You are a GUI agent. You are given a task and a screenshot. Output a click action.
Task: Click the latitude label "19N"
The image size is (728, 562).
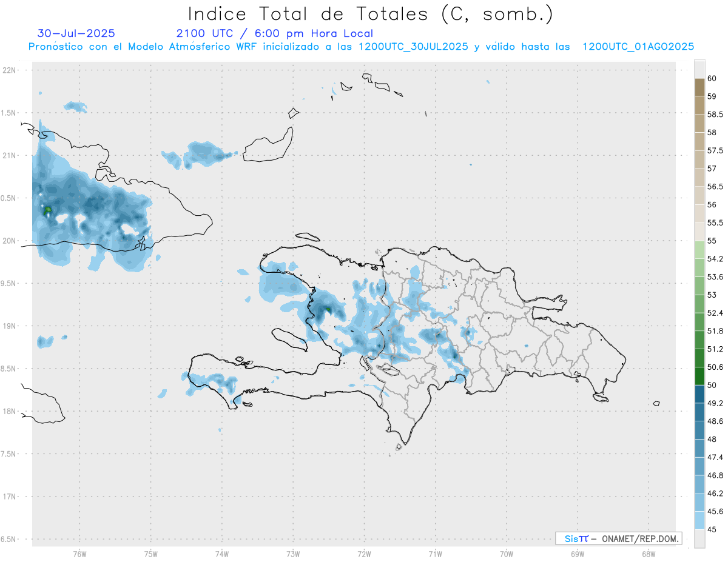(10, 326)
